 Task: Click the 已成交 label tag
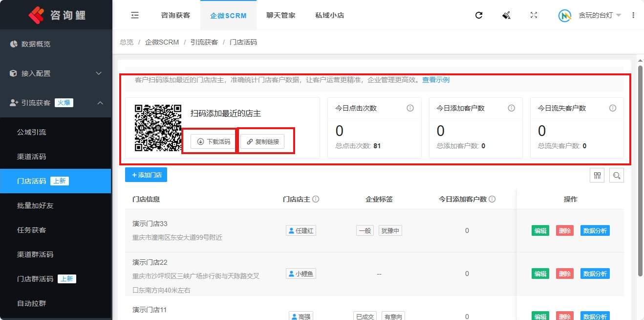click(365, 316)
